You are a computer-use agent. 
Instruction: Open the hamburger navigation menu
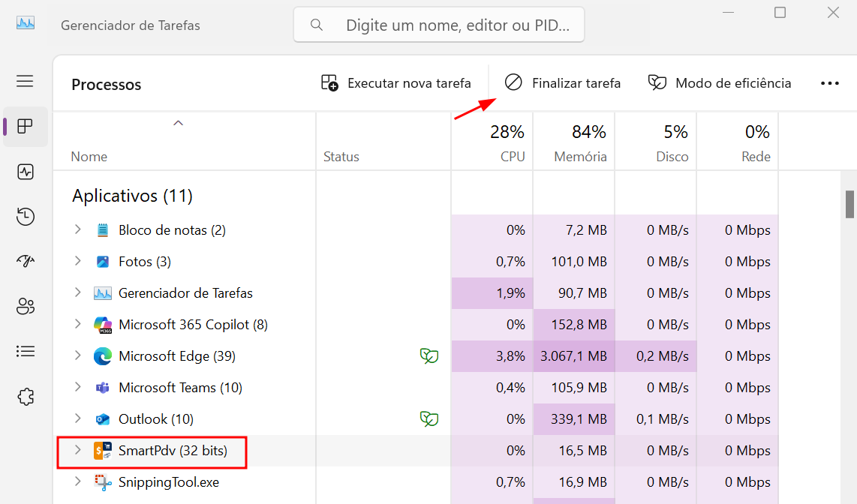(25, 81)
